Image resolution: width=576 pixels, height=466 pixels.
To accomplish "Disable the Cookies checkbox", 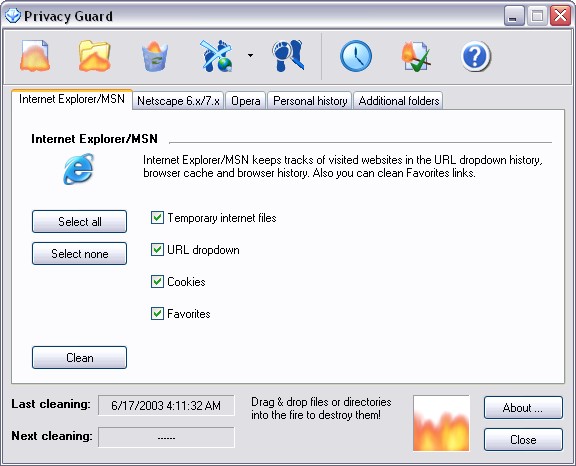I will pyautogui.click(x=157, y=282).
